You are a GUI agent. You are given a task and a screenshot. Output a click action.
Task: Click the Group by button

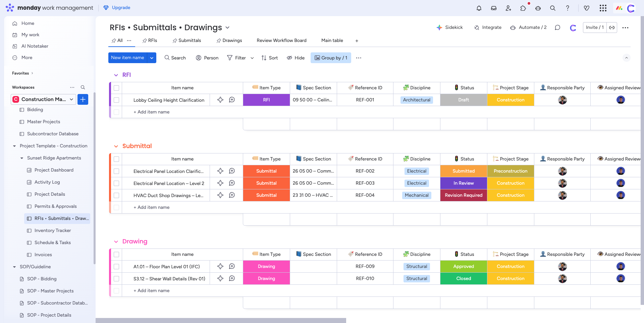click(x=331, y=58)
